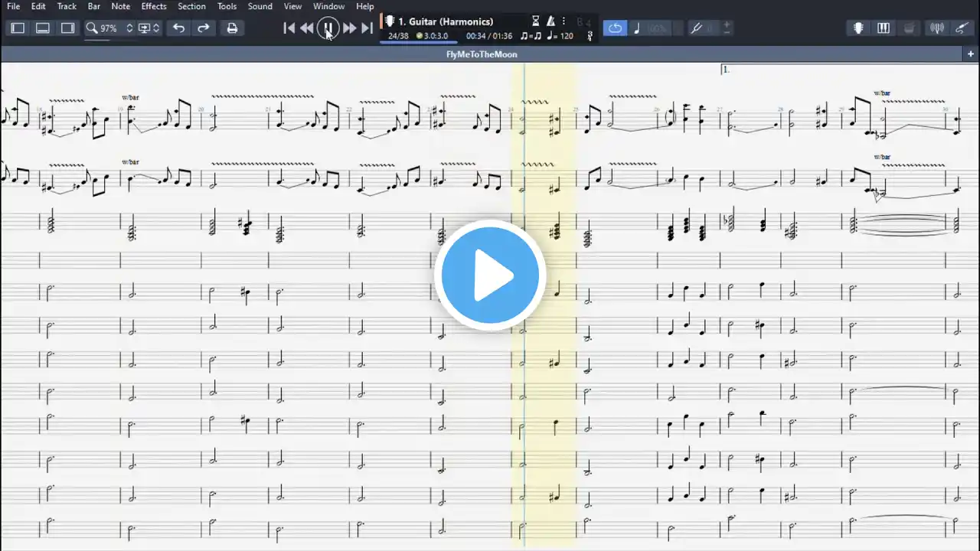Click the guitar track icon in the display
The height and width of the screenshot is (551, 980).
pos(390,21)
